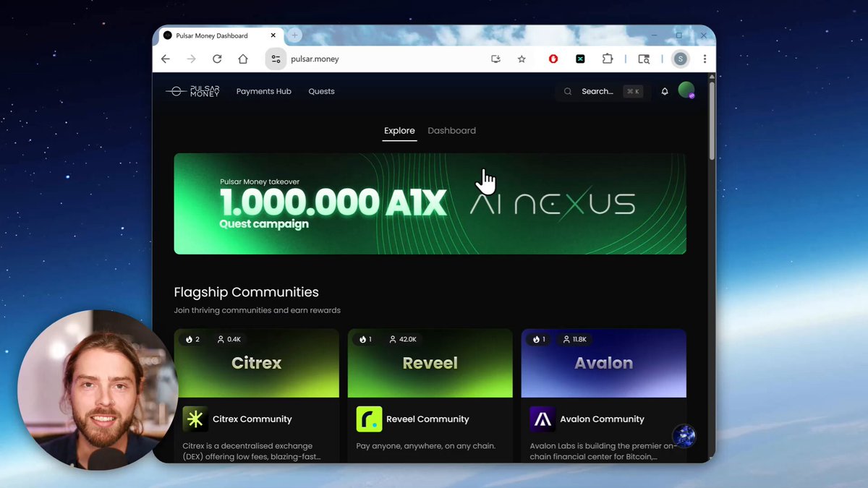Click the magnifier icon in search
This screenshot has width=868, height=488.
pos(568,91)
